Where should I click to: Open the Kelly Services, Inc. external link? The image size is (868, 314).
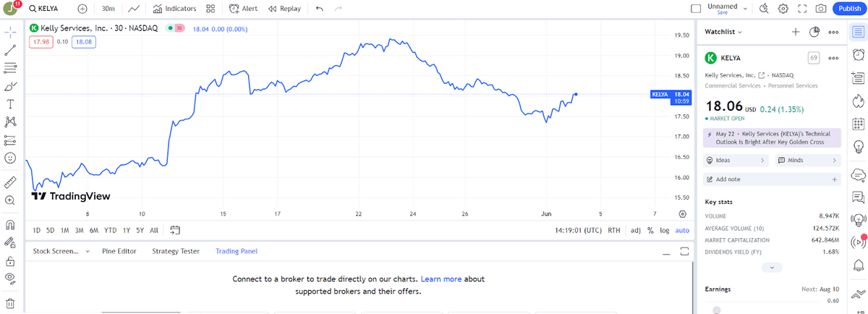[761, 75]
